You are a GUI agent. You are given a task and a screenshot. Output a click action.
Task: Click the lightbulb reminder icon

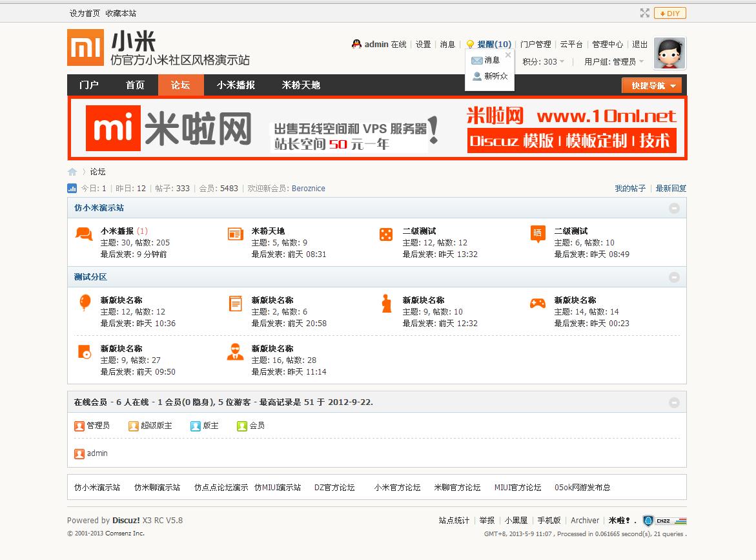(470, 45)
